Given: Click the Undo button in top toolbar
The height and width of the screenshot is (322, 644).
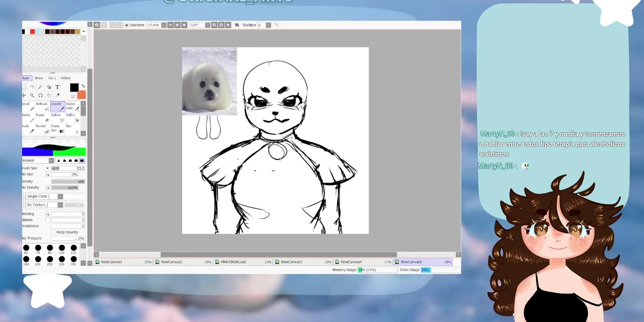Looking at the screenshot, I should 97,25.
